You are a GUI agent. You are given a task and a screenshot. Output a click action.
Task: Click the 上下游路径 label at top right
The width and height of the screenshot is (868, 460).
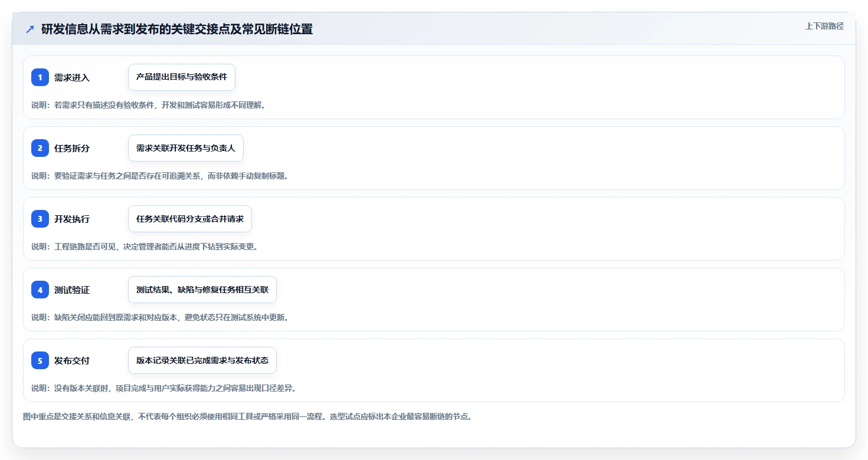pos(825,26)
